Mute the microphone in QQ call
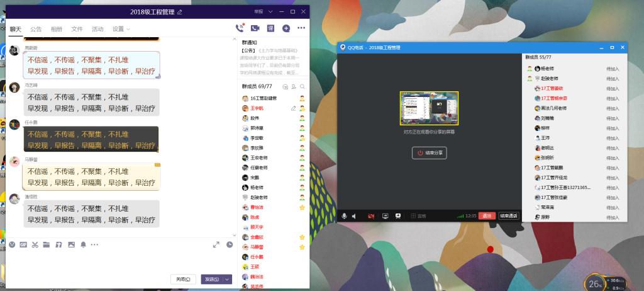644x291 pixels. click(x=344, y=216)
